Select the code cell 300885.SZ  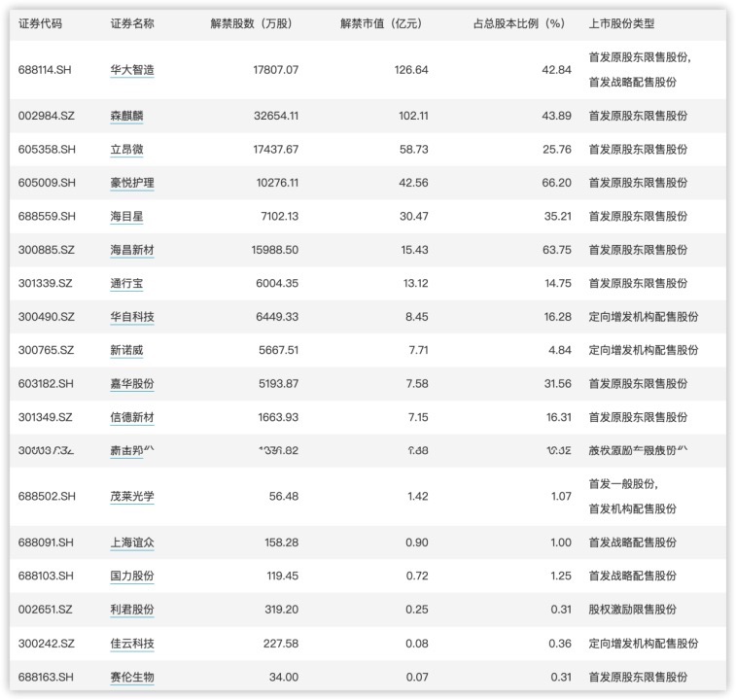46,250
